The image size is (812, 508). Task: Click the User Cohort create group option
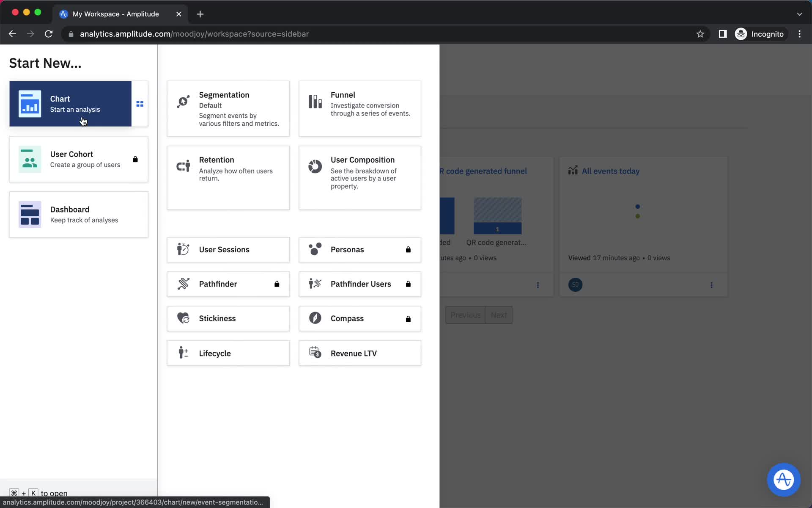[78, 159]
